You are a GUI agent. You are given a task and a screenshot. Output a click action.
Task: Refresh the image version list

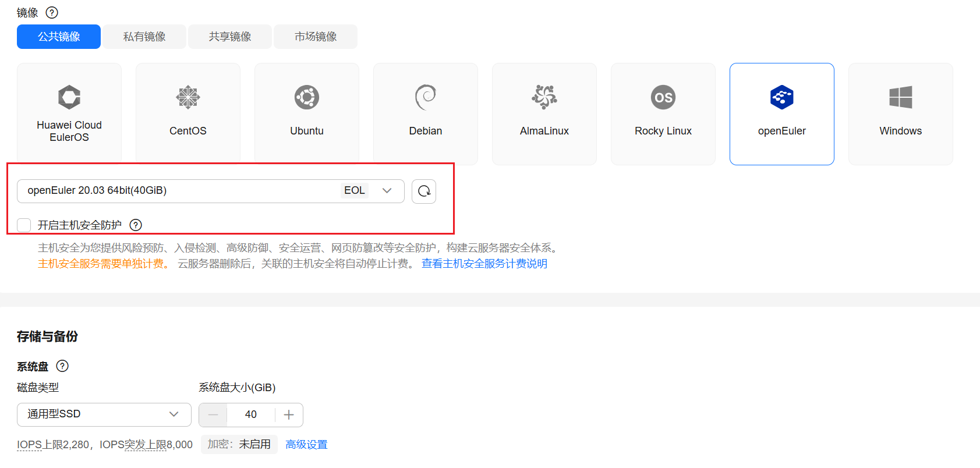(424, 192)
